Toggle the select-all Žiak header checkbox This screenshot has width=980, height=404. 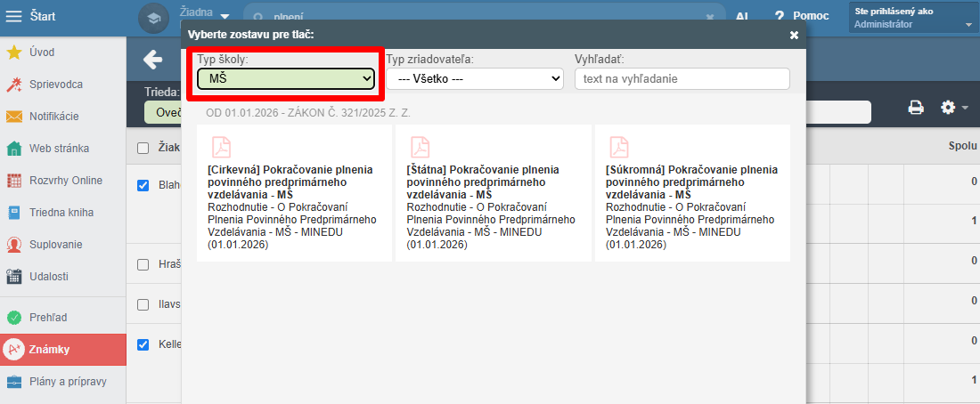click(143, 148)
